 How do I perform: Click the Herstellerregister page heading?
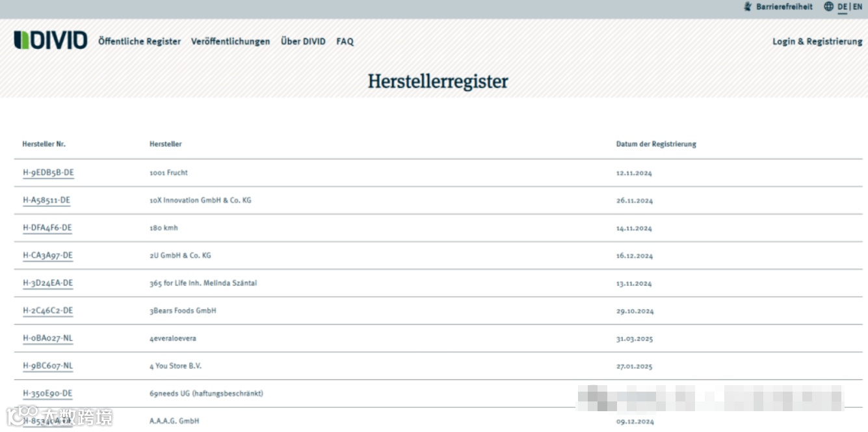click(x=438, y=81)
